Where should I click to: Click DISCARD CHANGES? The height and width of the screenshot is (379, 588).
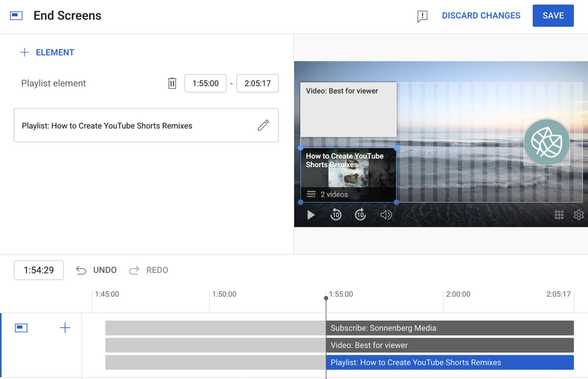[x=481, y=15]
